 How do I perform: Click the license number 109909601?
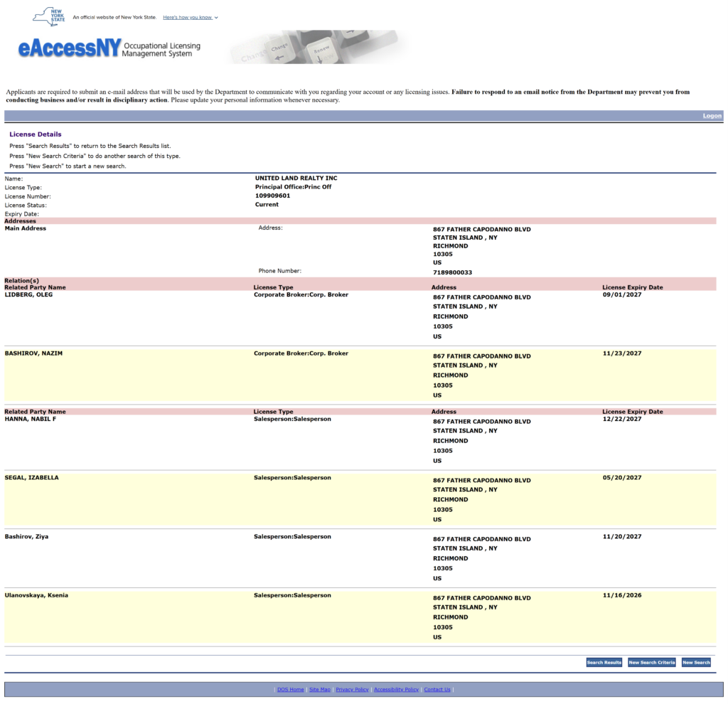[x=272, y=196]
